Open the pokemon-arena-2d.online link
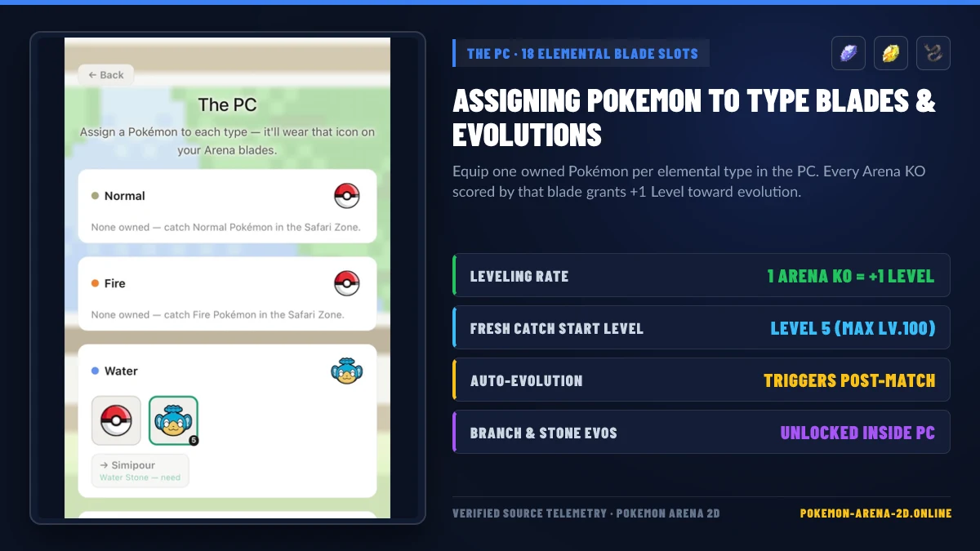Screen dimensions: 980x551 point(875,513)
